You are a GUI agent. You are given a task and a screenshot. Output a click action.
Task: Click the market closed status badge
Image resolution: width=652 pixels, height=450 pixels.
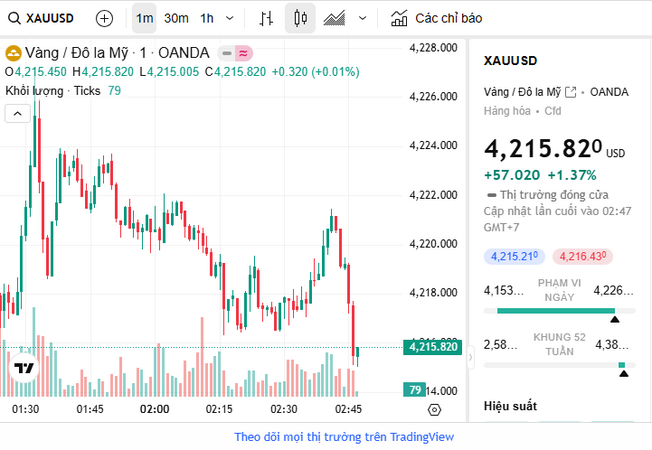(228, 53)
